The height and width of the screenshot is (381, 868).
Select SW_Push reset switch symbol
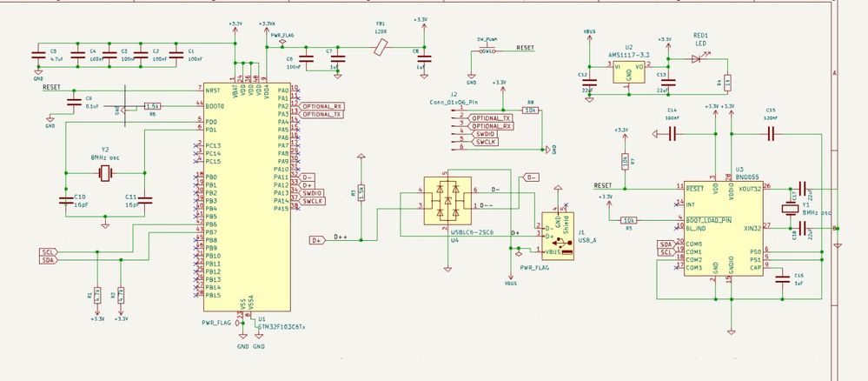[487, 51]
